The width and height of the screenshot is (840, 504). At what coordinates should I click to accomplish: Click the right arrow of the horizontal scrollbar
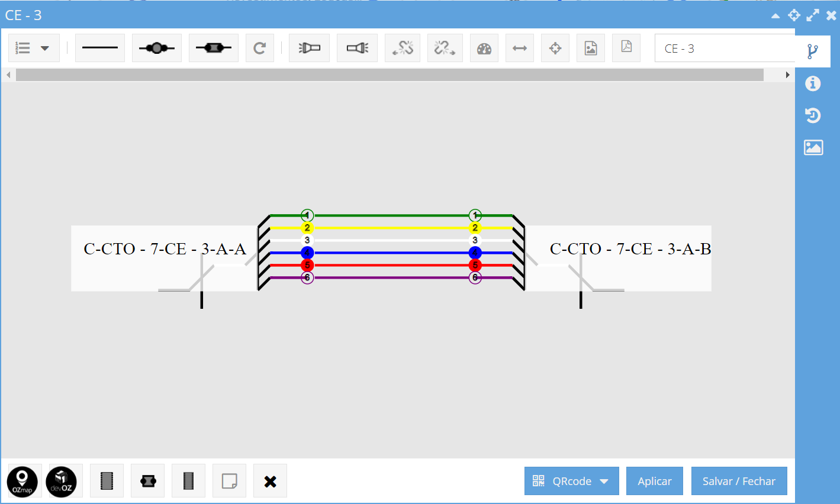click(787, 75)
